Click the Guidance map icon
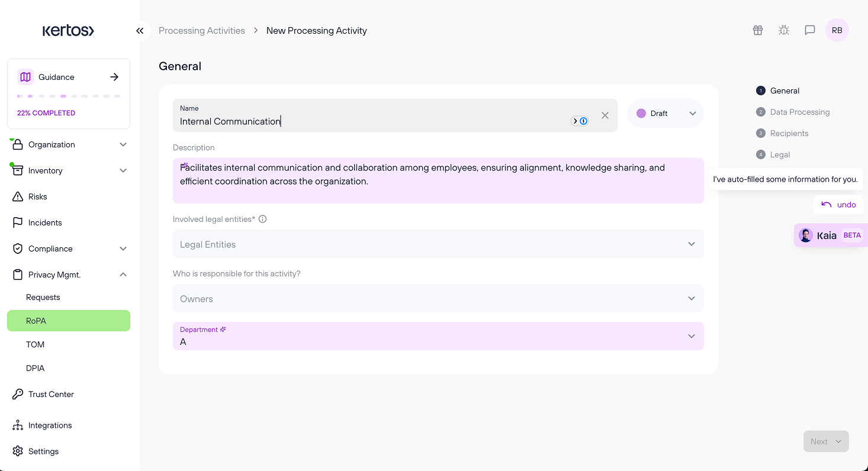 25,77
